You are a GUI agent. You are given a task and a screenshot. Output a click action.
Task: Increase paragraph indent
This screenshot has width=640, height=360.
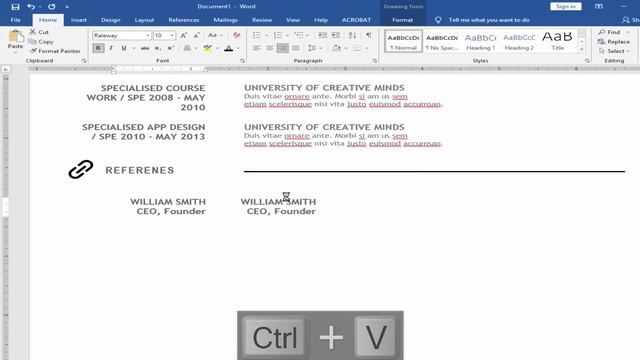[336, 36]
